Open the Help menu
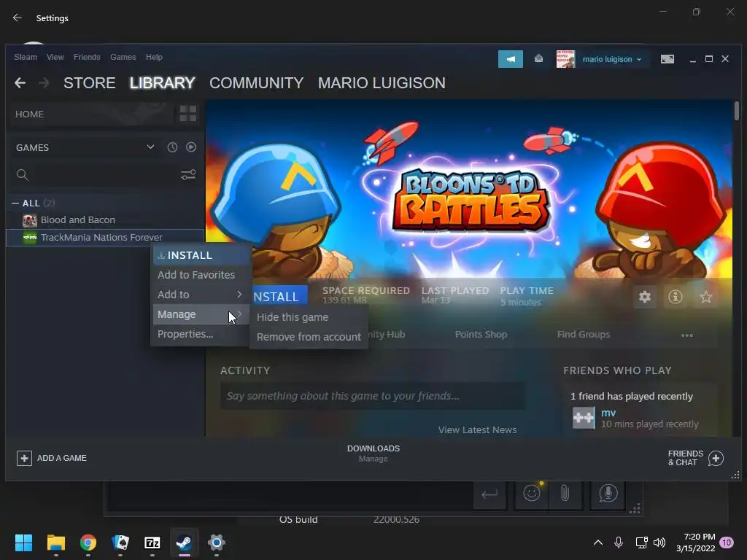 [x=154, y=57]
